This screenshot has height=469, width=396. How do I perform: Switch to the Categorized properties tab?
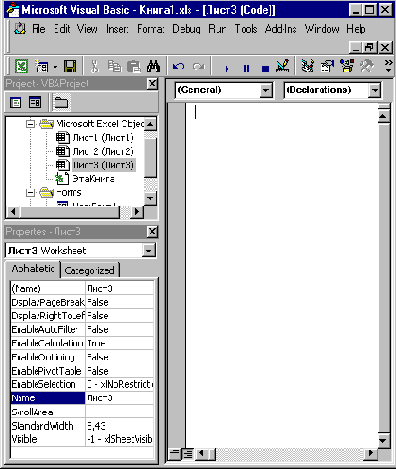(x=89, y=270)
